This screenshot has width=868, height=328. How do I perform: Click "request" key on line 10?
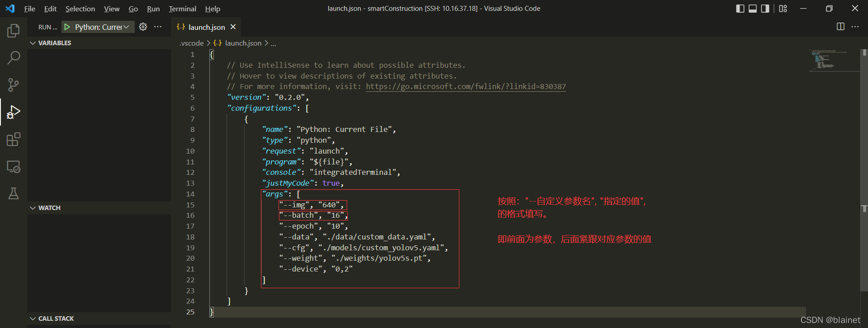click(x=281, y=151)
